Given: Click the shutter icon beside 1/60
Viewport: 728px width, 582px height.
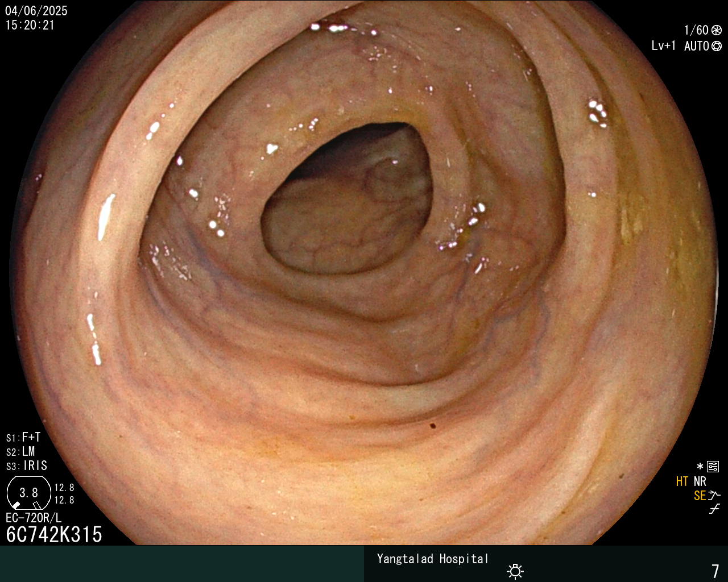Looking at the screenshot, I should point(717,30).
